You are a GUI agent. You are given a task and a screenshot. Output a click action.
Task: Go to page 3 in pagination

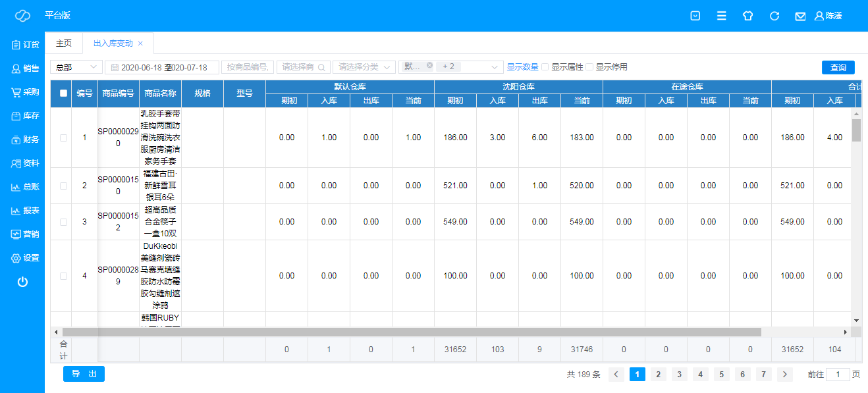pyautogui.click(x=679, y=375)
